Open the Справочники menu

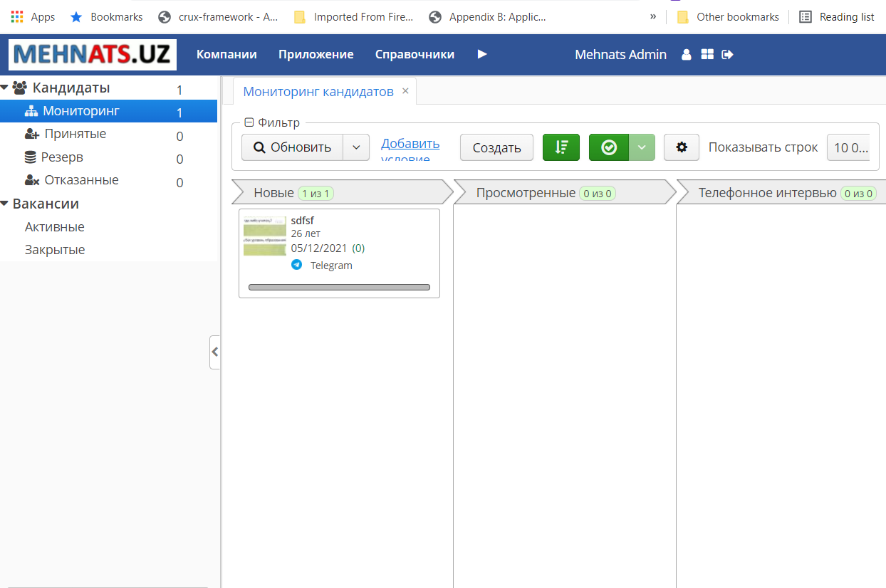point(415,54)
